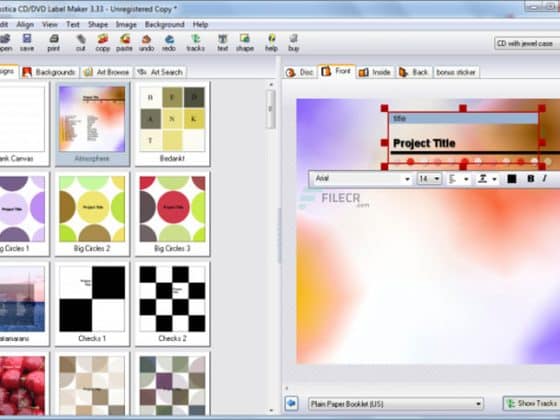Open the Arial font dropdown
Screen dimensions: 560x420
[x=362, y=179]
